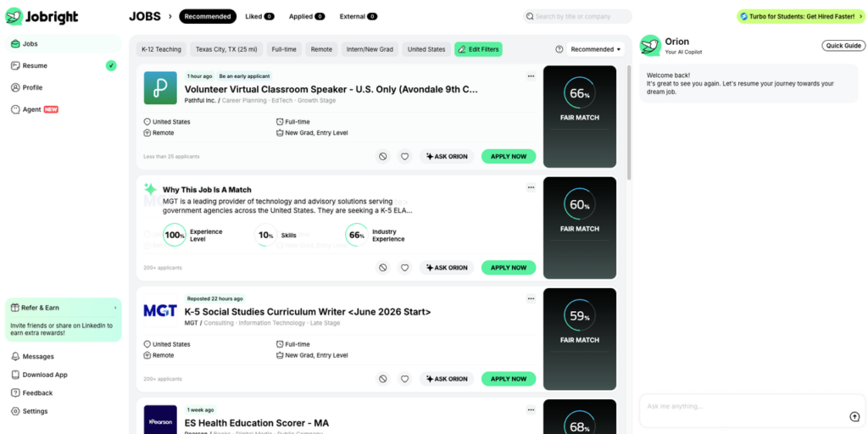Image resolution: width=868 pixels, height=434 pixels.
Task: Open Jobs in the sidebar
Action: [x=63, y=44]
